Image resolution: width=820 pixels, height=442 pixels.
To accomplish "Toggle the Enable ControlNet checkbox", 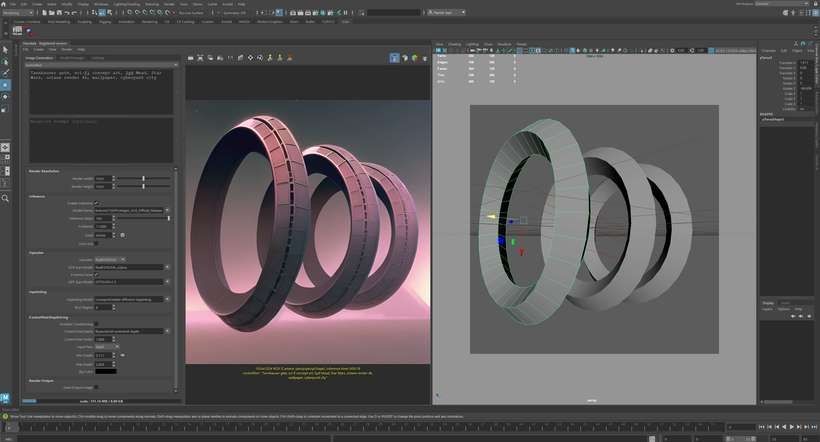I will [95, 324].
